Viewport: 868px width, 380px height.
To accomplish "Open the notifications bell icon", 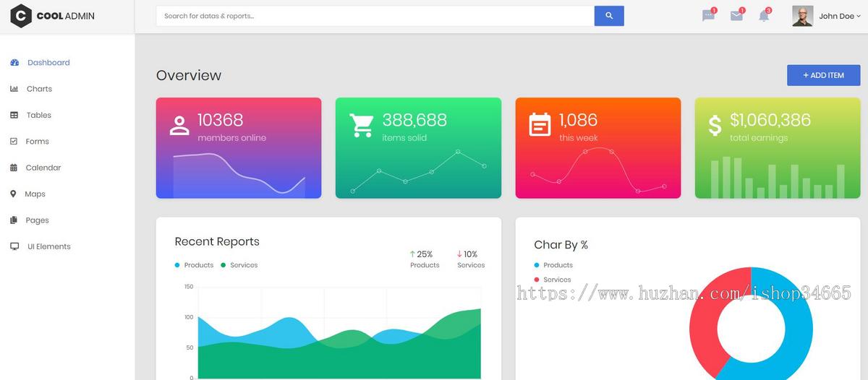I will coord(764,16).
